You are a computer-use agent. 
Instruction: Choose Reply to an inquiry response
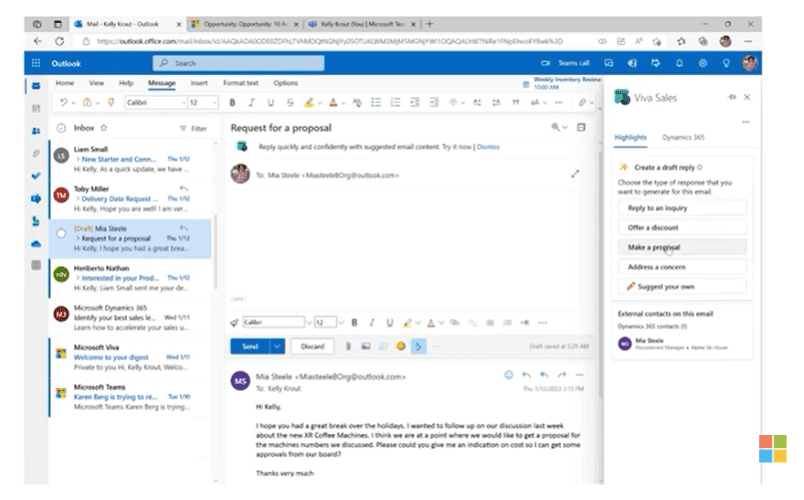point(682,208)
